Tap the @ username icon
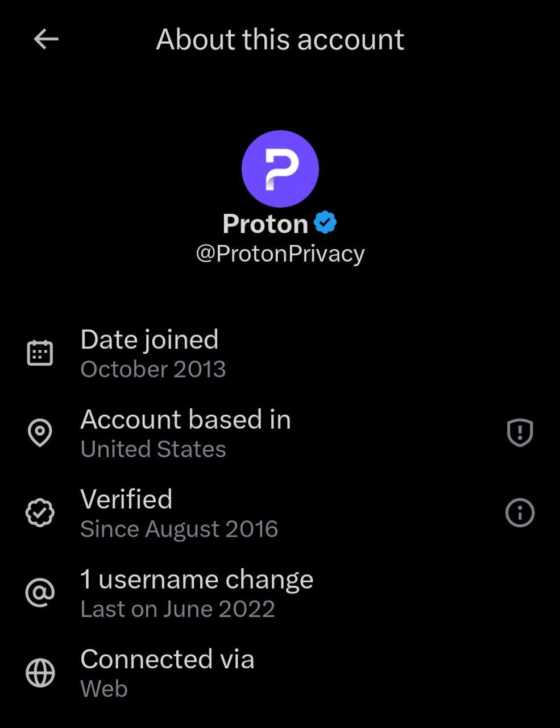The image size is (560, 728). 40,593
